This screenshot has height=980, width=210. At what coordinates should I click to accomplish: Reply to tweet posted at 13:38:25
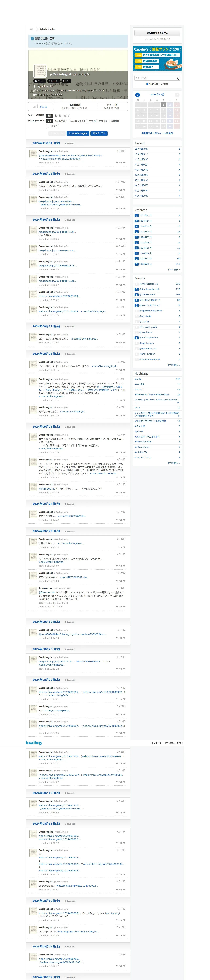point(117,239)
